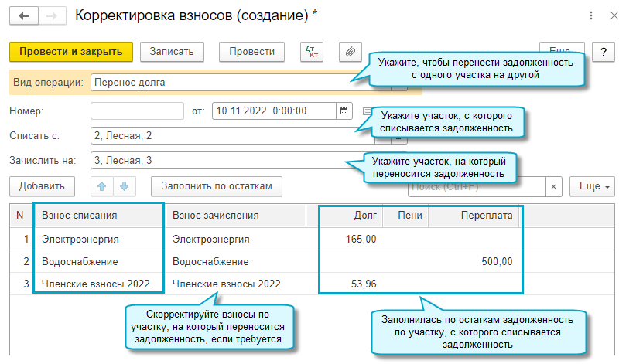Viewport: 619px width, 364px height.
Task: Clear search with the × button
Action: pyautogui.click(x=553, y=186)
